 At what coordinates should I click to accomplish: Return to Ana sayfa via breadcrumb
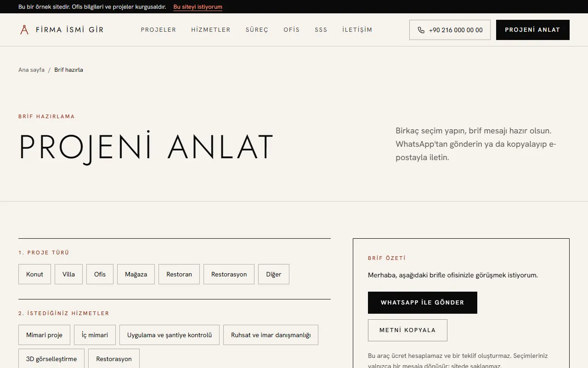tap(31, 70)
